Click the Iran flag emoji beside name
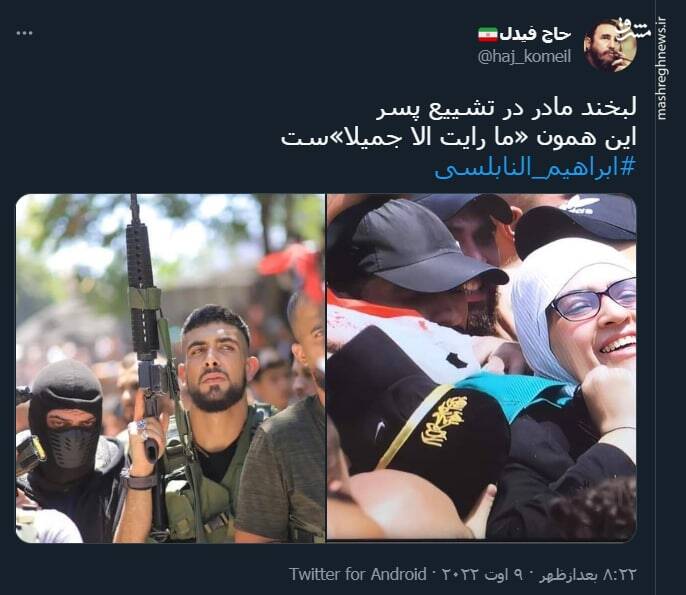This screenshot has height=595, width=686. 488,34
